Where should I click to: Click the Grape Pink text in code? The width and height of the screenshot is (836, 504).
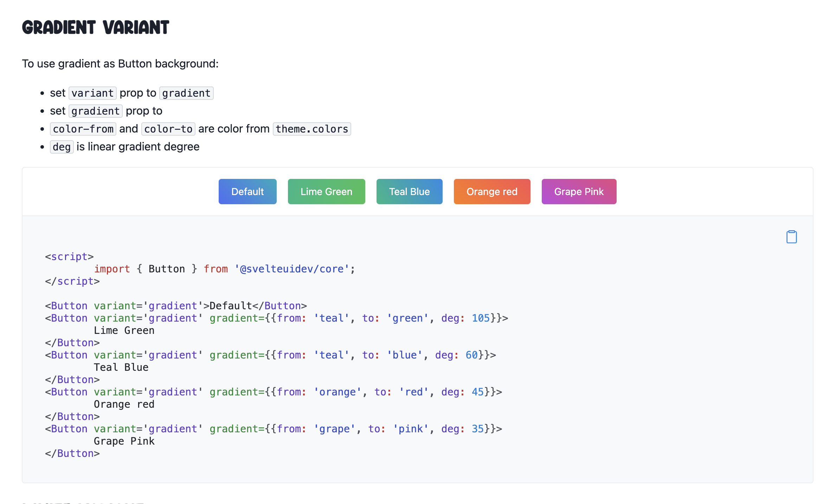click(x=124, y=441)
